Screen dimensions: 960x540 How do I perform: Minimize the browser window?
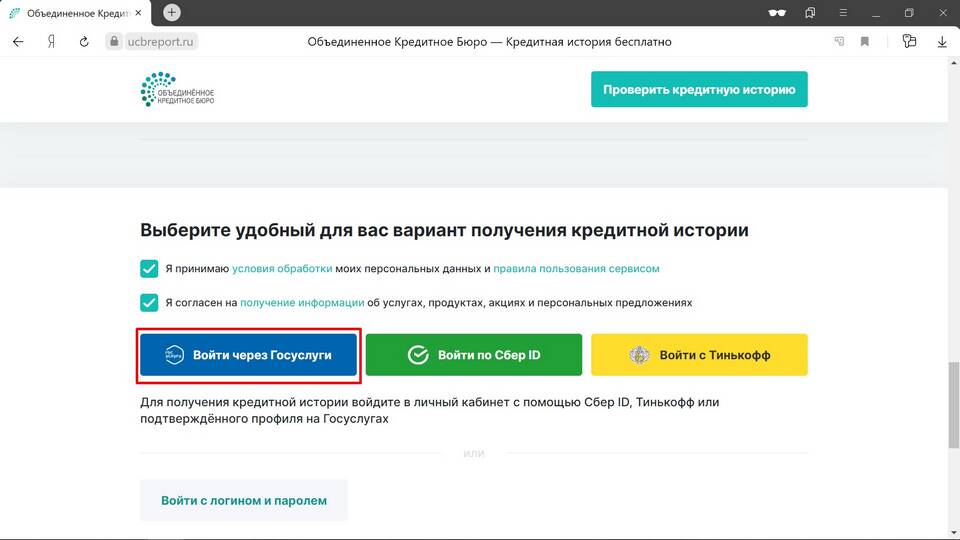pyautogui.click(x=876, y=13)
